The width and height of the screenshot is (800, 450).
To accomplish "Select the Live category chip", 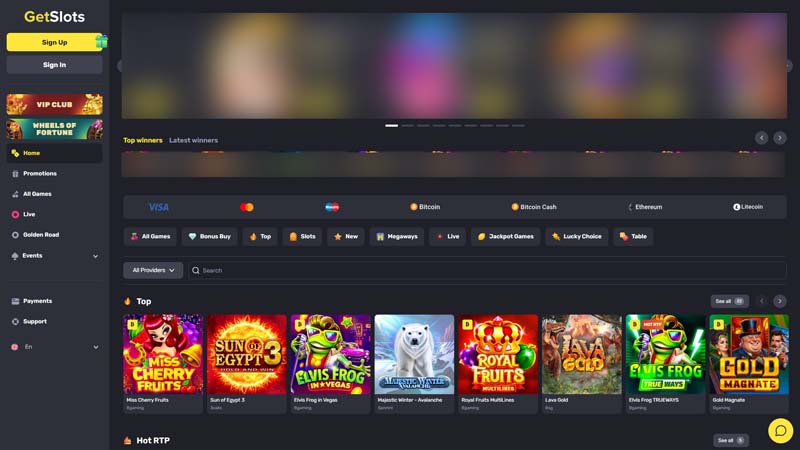I will 447,237.
